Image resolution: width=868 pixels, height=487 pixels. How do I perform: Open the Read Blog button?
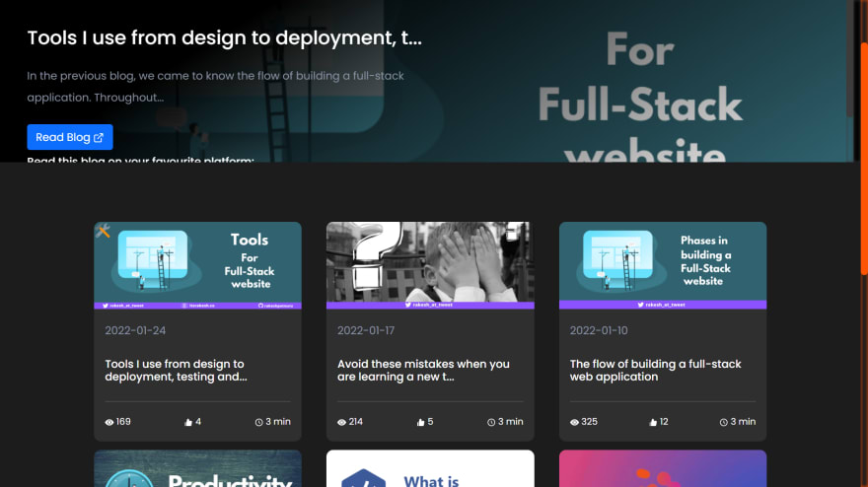click(x=70, y=137)
